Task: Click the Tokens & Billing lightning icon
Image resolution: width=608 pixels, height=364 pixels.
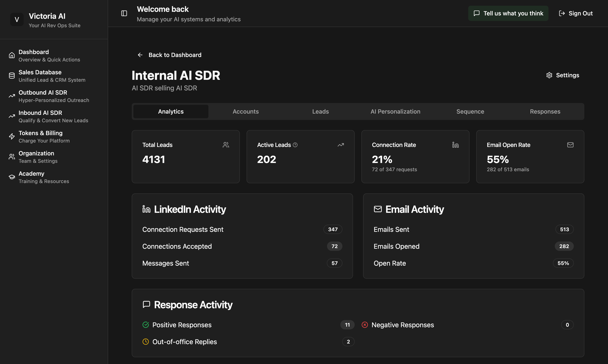Action: (12, 136)
